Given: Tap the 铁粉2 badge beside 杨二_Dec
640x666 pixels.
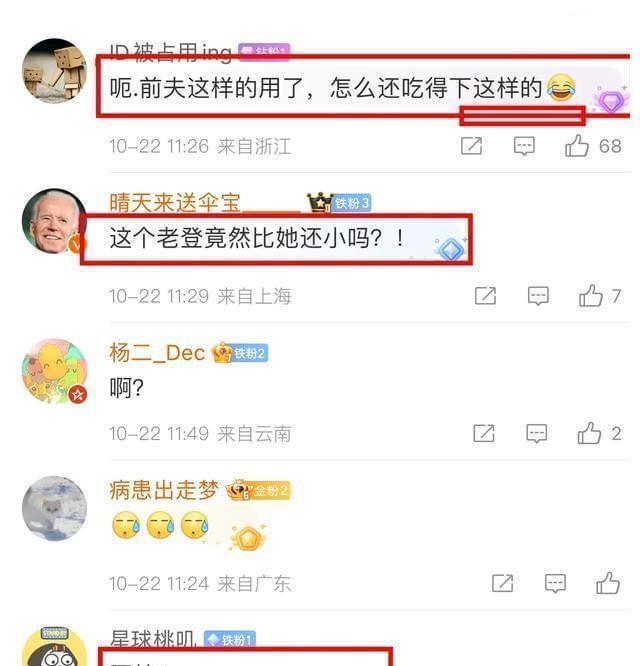Looking at the screenshot, I should 249,353.
